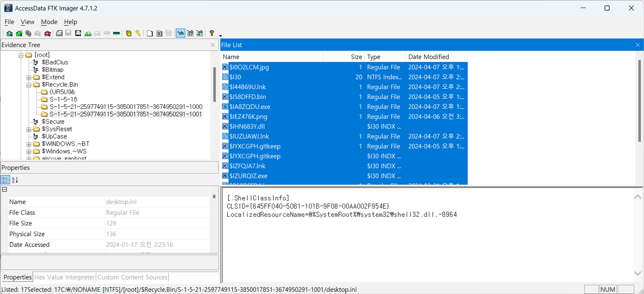Select file $IEZ476K.png
Image resolution: width=644 pixels, height=294 pixels.
[x=248, y=116]
